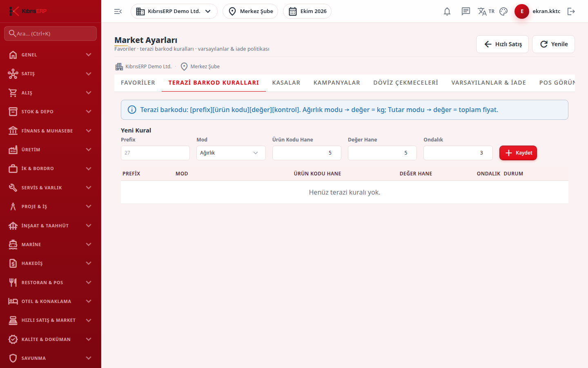The image size is (588, 368).
Task: Open Ekim 2026 period selector
Action: point(307,11)
